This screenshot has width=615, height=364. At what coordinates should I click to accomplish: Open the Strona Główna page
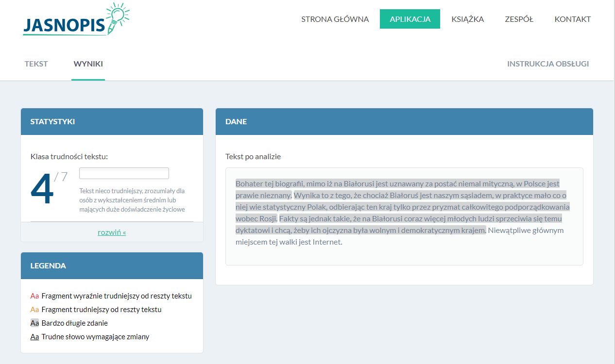point(335,19)
